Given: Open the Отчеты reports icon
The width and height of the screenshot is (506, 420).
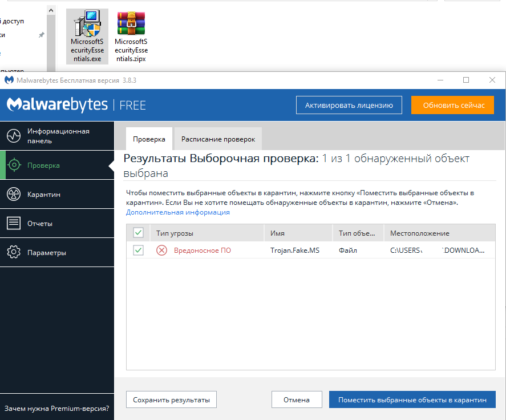Looking at the screenshot, I should coord(14,223).
